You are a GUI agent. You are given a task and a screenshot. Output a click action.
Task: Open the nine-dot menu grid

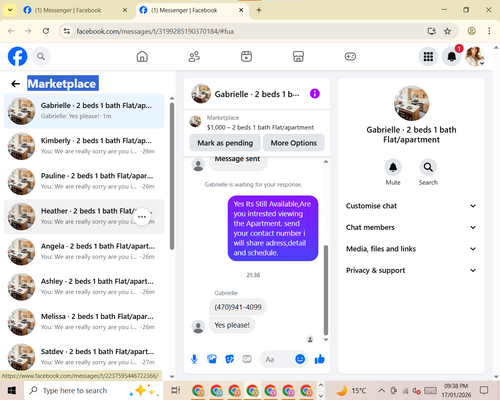coord(428,57)
